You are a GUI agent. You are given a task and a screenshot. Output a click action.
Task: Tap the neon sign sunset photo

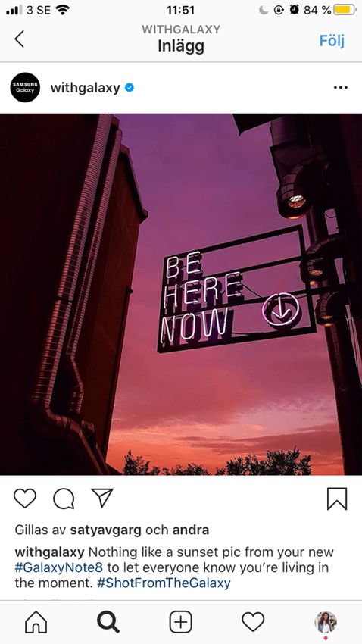coord(181,294)
